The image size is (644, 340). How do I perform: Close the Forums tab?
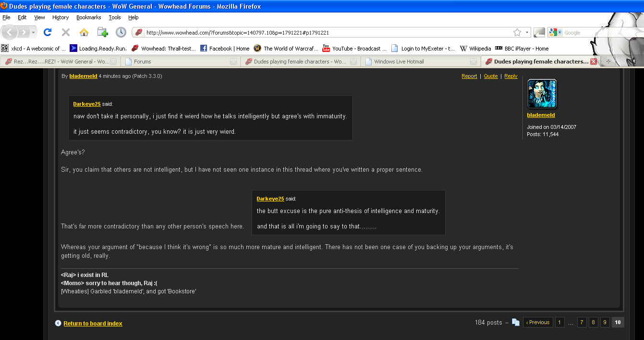pos(233,62)
